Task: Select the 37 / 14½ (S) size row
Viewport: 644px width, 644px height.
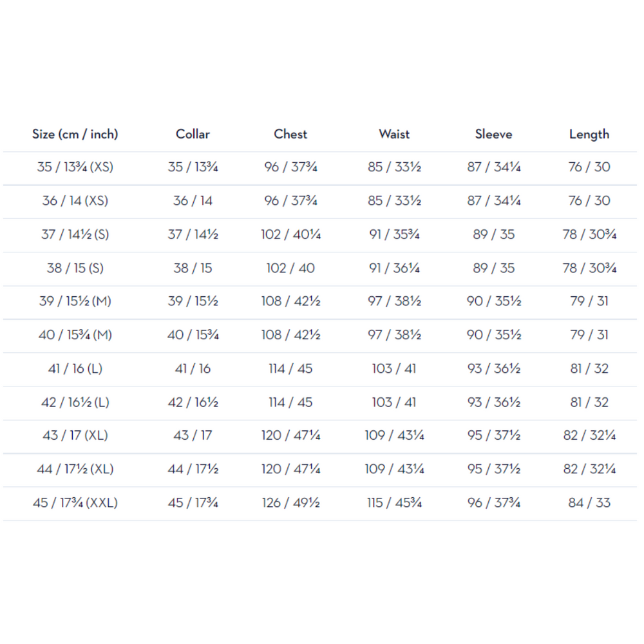Action: pyautogui.click(x=320, y=236)
